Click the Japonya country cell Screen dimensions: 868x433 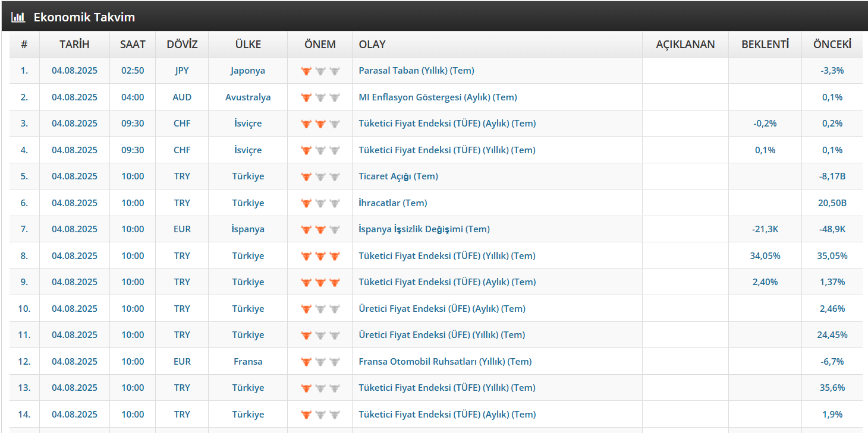tap(248, 71)
